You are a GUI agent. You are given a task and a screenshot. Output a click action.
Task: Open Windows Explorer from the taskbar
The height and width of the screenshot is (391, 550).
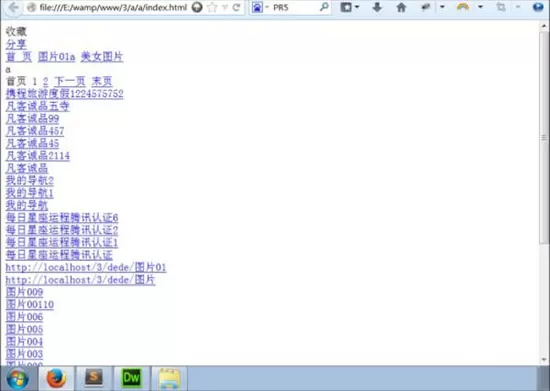tap(169, 378)
